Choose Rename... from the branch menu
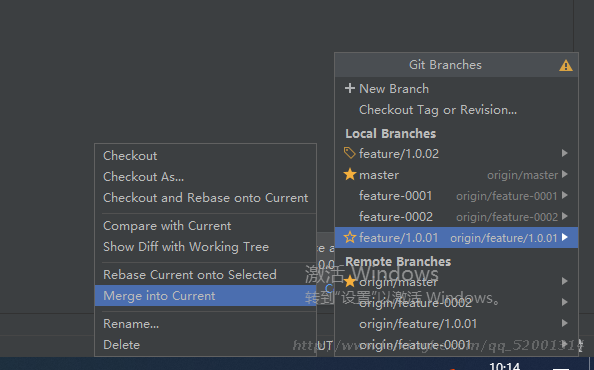 (206, 324)
